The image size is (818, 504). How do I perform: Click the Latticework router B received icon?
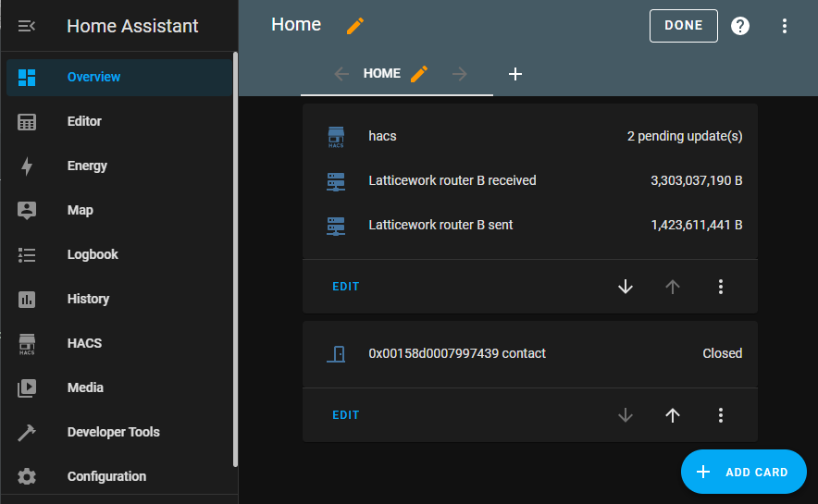pyautogui.click(x=336, y=182)
